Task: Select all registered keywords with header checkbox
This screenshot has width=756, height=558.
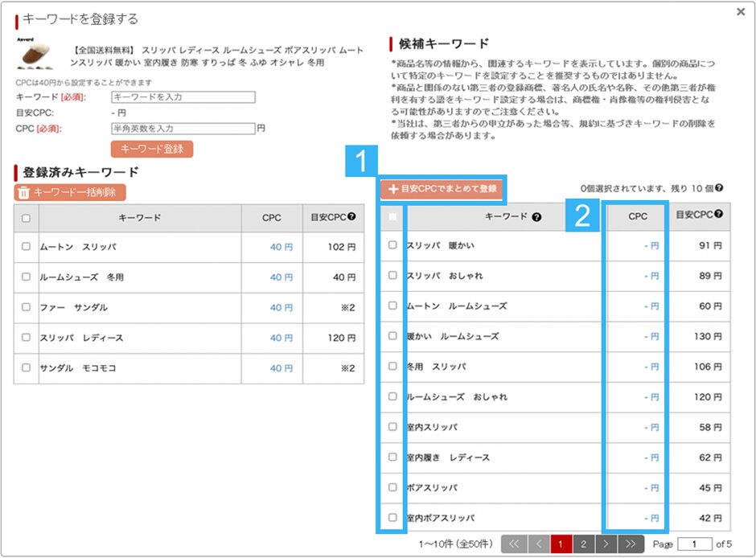Action: (26, 218)
